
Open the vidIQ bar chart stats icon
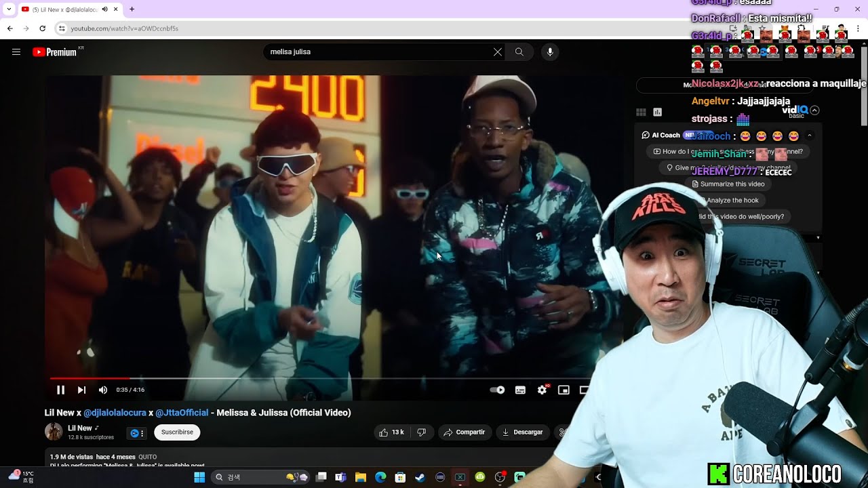click(657, 113)
